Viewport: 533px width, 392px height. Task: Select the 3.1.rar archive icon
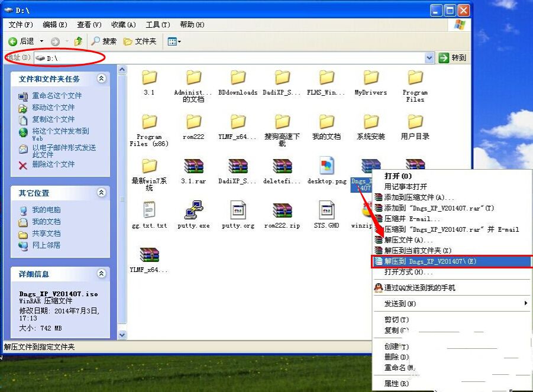point(193,167)
